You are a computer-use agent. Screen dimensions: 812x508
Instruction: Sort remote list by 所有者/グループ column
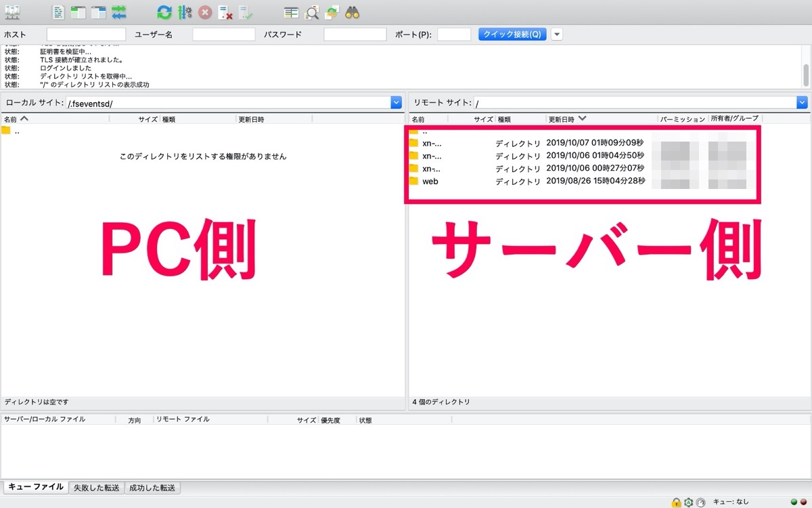coord(734,119)
